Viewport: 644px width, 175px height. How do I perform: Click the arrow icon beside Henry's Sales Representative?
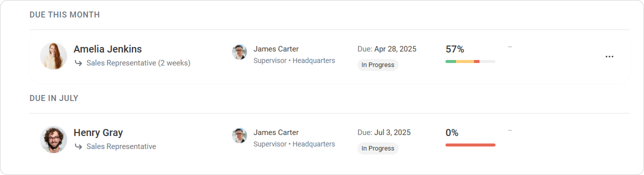(x=78, y=146)
